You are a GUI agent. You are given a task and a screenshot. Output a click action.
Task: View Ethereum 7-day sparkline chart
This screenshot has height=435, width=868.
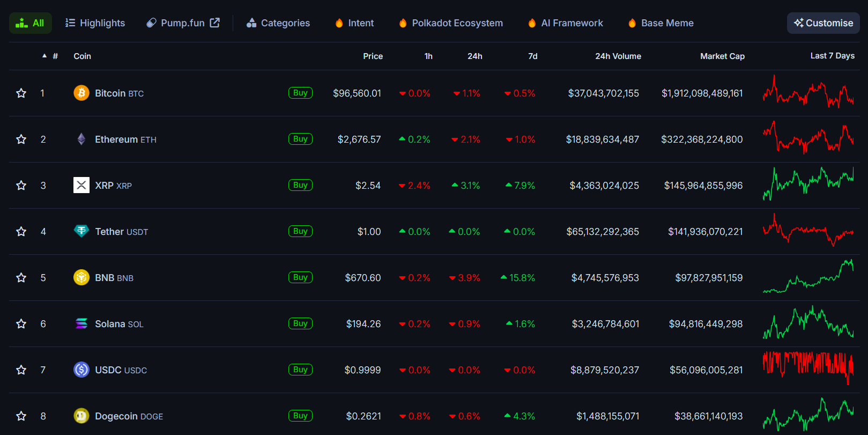[x=808, y=137]
